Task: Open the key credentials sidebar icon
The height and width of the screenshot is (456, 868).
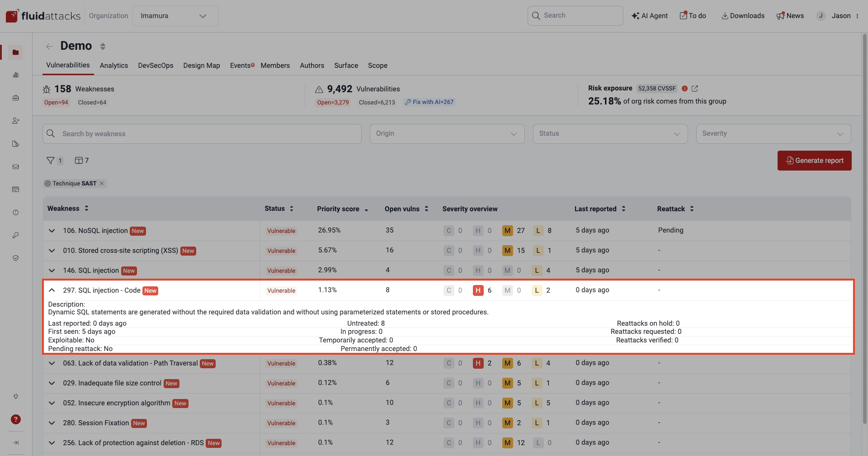Action: coord(16,235)
